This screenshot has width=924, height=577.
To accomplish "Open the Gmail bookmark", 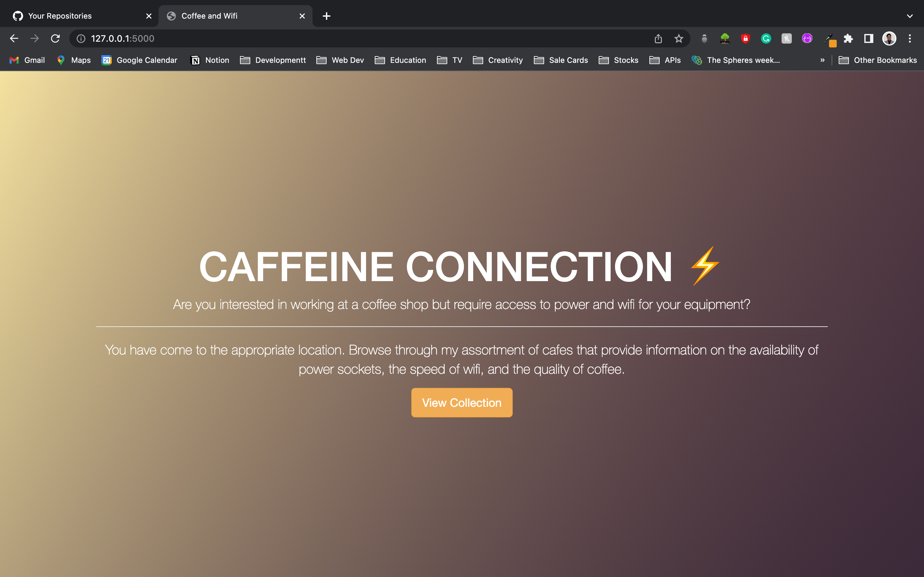I will [26, 60].
